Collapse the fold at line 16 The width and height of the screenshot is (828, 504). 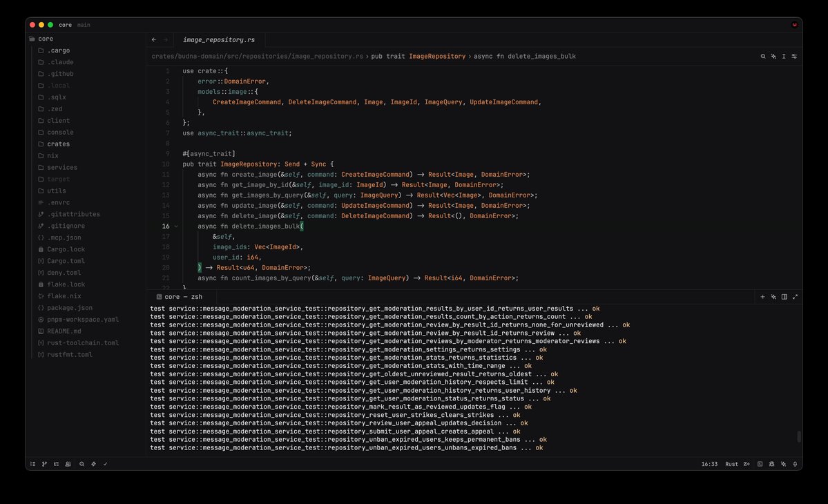pyautogui.click(x=176, y=226)
